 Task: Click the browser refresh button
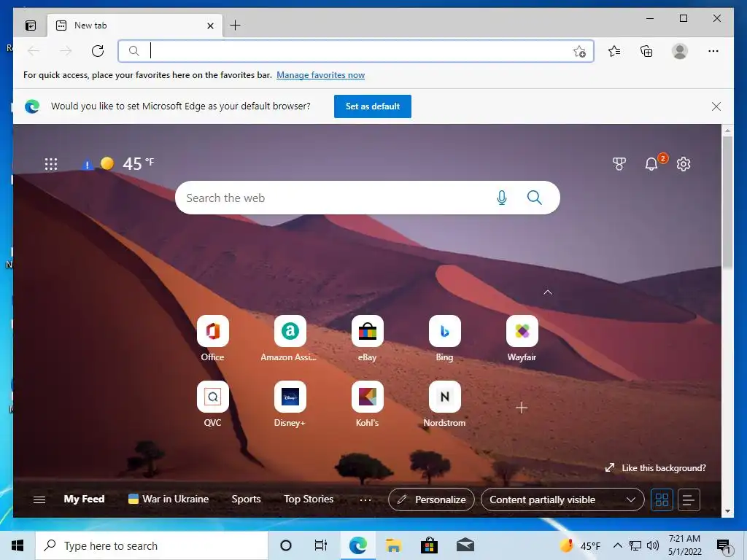pos(98,51)
